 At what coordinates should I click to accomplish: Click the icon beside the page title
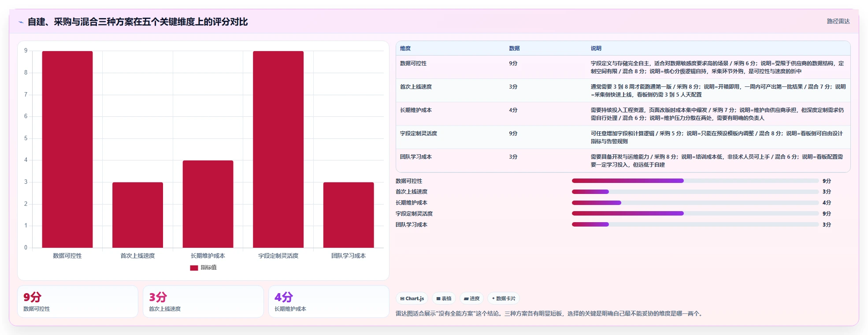click(21, 22)
